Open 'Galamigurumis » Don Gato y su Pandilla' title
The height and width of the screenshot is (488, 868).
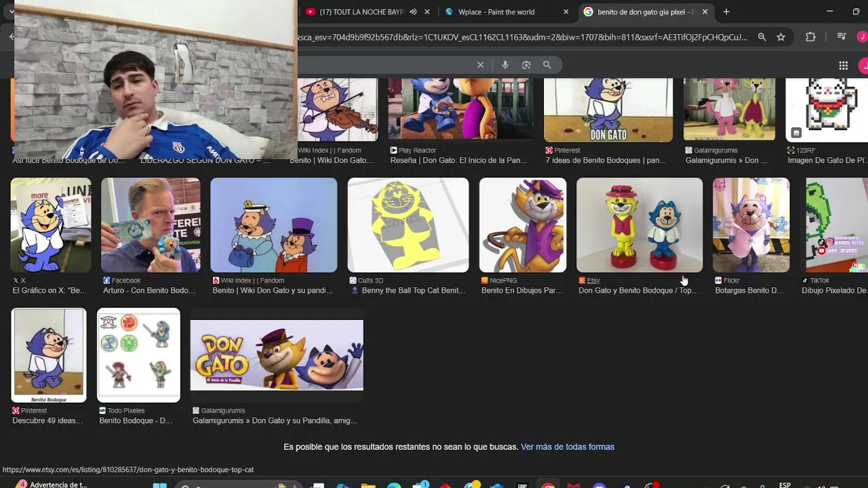[275, 420]
